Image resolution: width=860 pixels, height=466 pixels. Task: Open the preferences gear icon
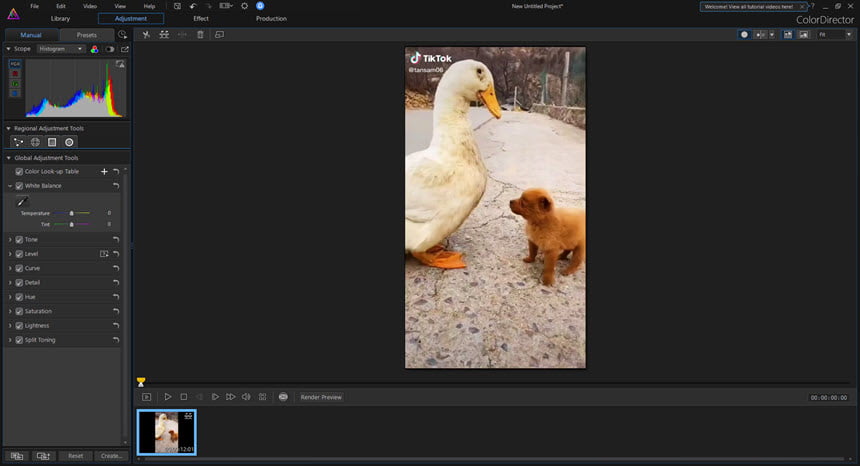245,6
